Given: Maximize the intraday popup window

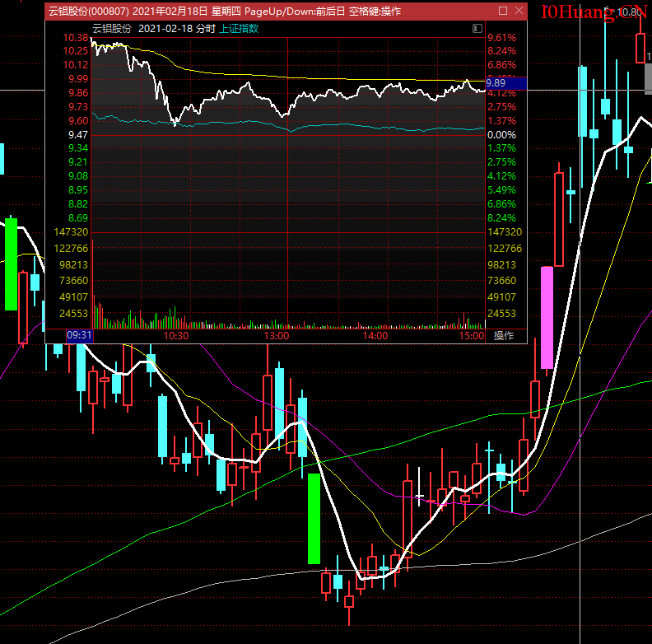Looking at the screenshot, I should pyautogui.click(x=503, y=11).
